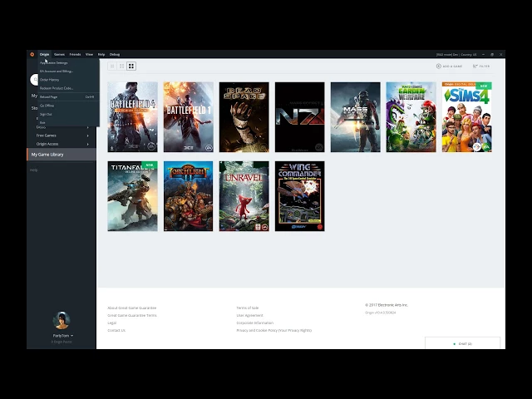Select Order History menu entry
Image resolution: width=532 pixels, height=399 pixels.
coord(69,80)
